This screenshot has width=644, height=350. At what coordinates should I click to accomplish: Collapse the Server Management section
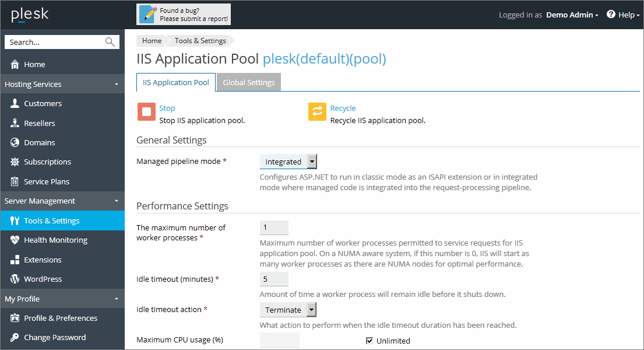point(116,201)
